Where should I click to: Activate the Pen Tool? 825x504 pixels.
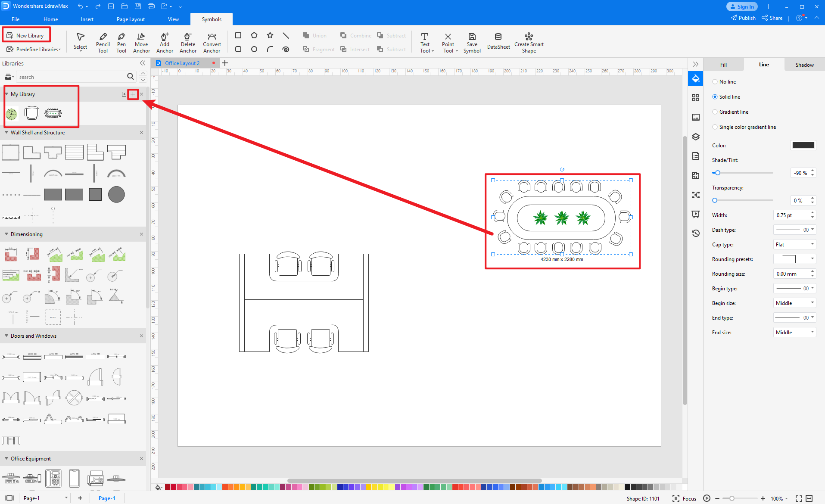(121, 41)
